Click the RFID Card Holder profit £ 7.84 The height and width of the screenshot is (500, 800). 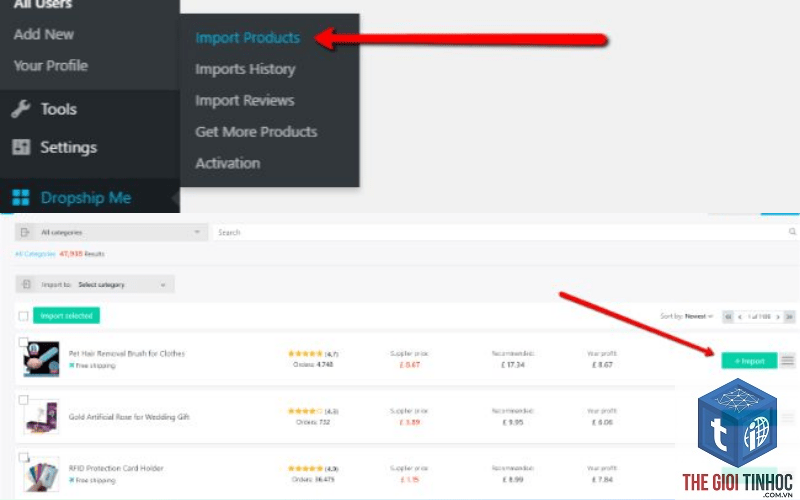click(602, 480)
